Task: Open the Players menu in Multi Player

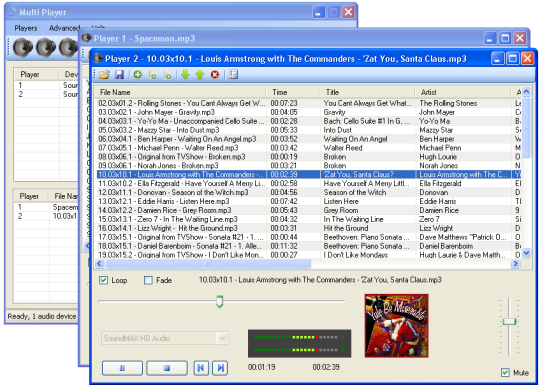Action: pyautogui.click(x=25, y=28)
